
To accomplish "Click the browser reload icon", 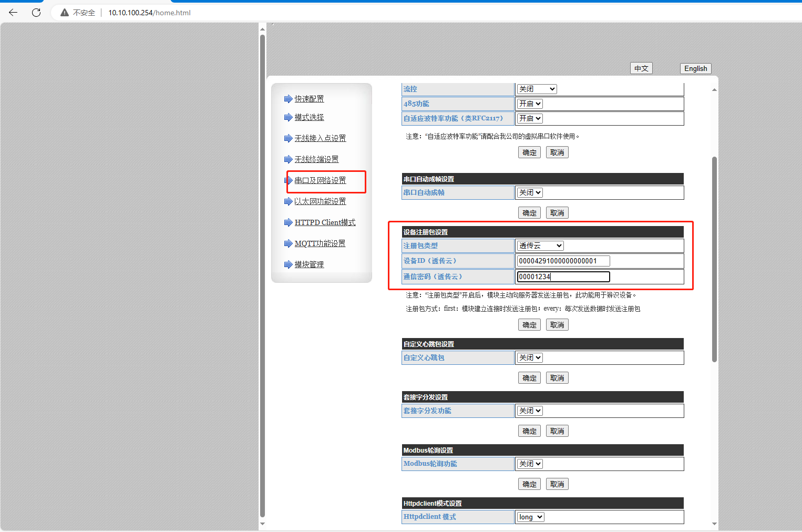I will point(36,13).
